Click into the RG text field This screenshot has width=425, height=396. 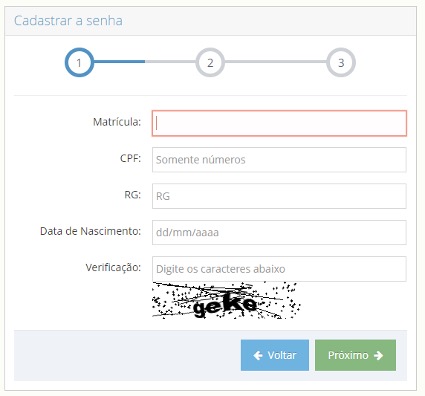[x=279, y=196]
